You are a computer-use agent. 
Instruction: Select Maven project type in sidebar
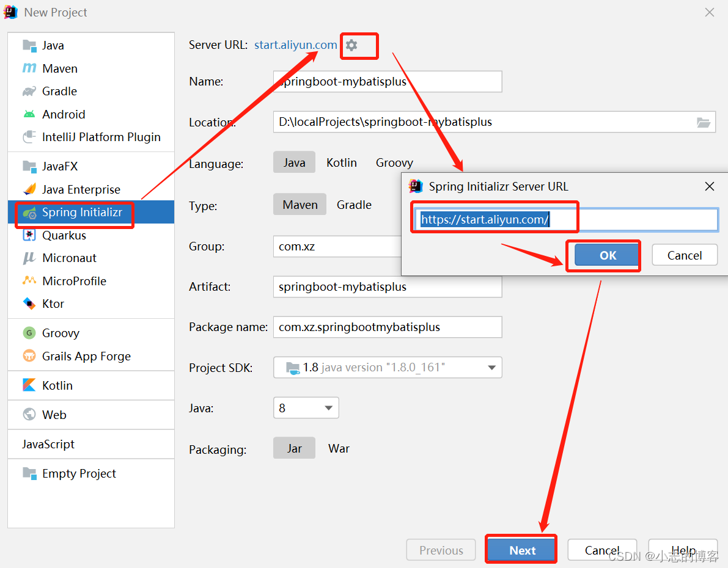tap(91, 68)
